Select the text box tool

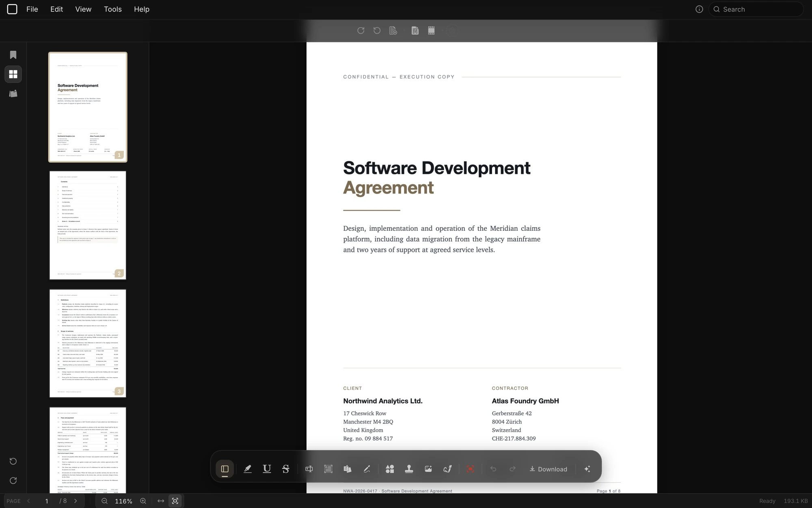[309, 469]
